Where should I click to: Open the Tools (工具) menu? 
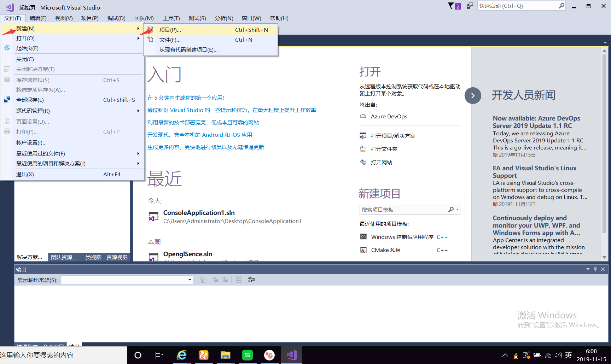[x=171, y=18]
